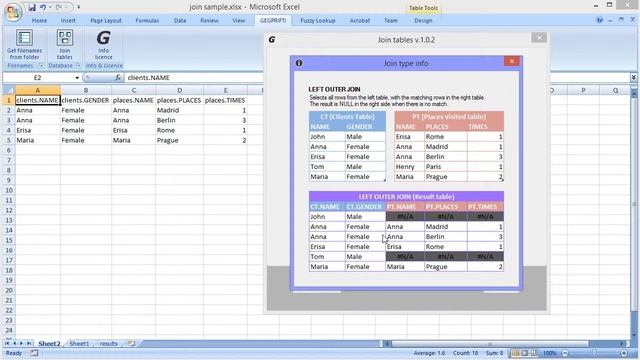Image resolution: width=640 pixels, height=360 pixels.
Task: Open the Table Tools Design tab
Action: click(423, 20)
